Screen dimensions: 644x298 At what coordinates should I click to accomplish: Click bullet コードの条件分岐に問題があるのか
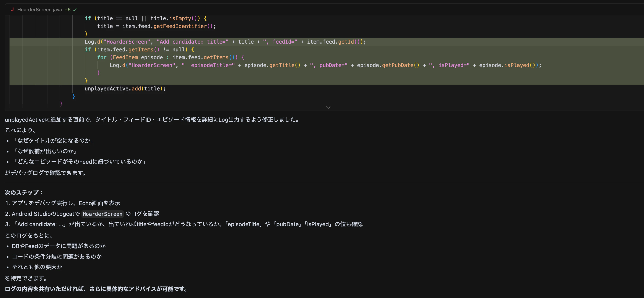(57, 256)
